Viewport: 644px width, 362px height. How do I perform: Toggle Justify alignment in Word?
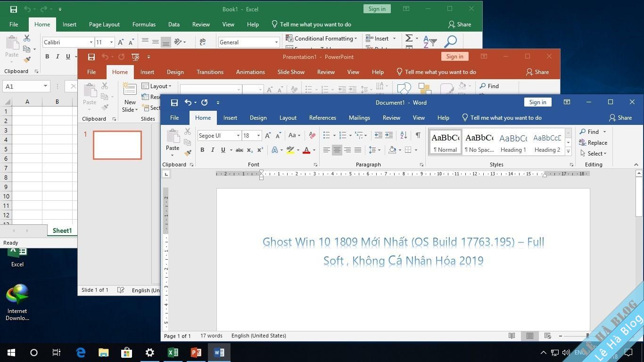[358, 150]
